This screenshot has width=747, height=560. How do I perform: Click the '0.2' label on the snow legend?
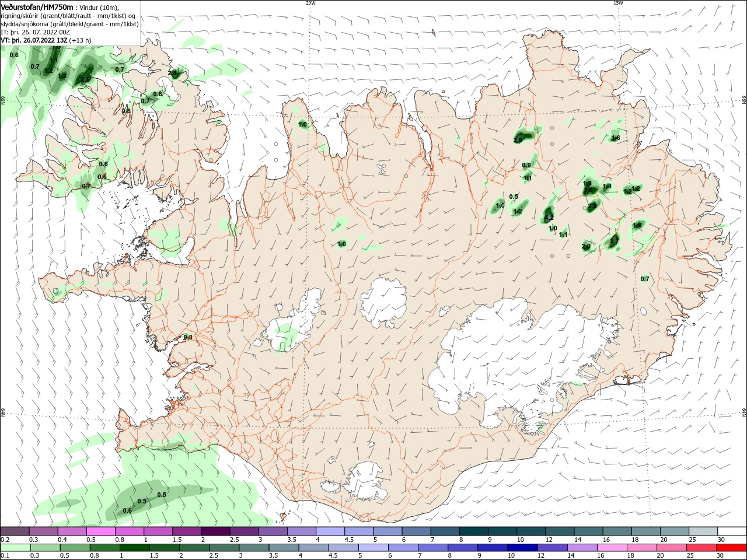click(x=5, y=540)
